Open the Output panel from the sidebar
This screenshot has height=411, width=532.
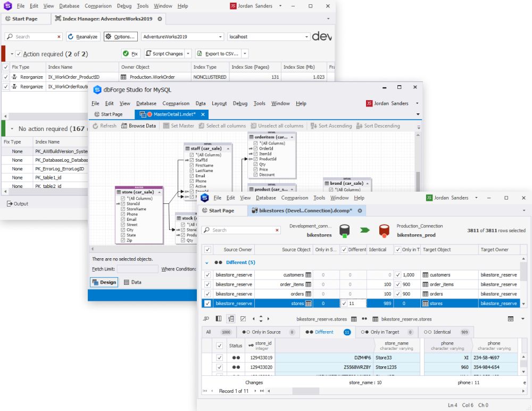19,203
